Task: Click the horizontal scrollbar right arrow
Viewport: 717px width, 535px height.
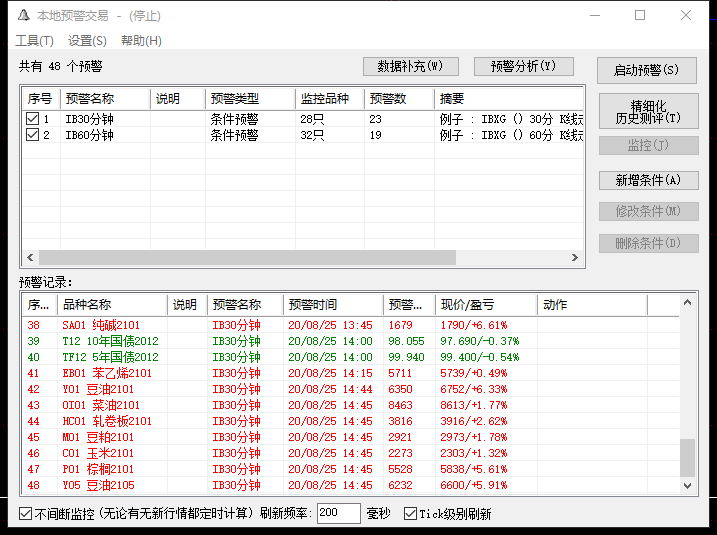Action: tap(576, 258)
